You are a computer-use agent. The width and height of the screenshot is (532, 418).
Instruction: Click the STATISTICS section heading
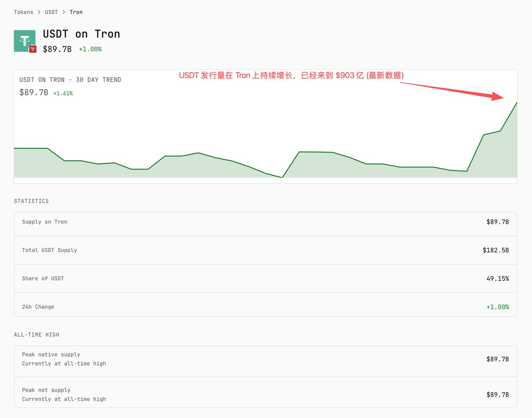tap(31, 201)
